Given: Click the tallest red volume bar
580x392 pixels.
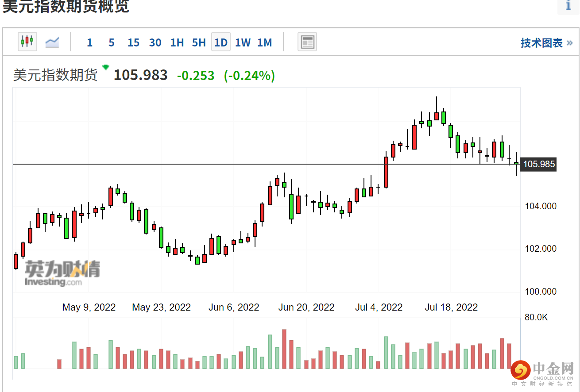Looking at the screenshot, I should coord(284,349).
